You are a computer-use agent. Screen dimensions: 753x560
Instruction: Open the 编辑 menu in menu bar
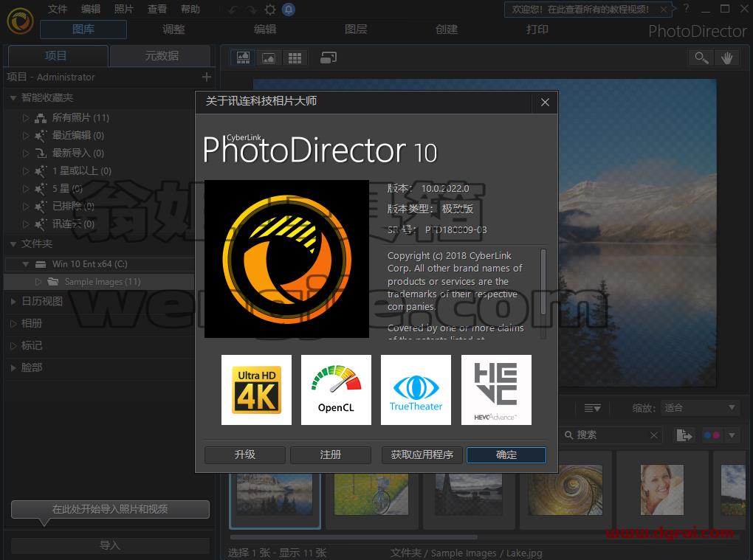point(91,9)
